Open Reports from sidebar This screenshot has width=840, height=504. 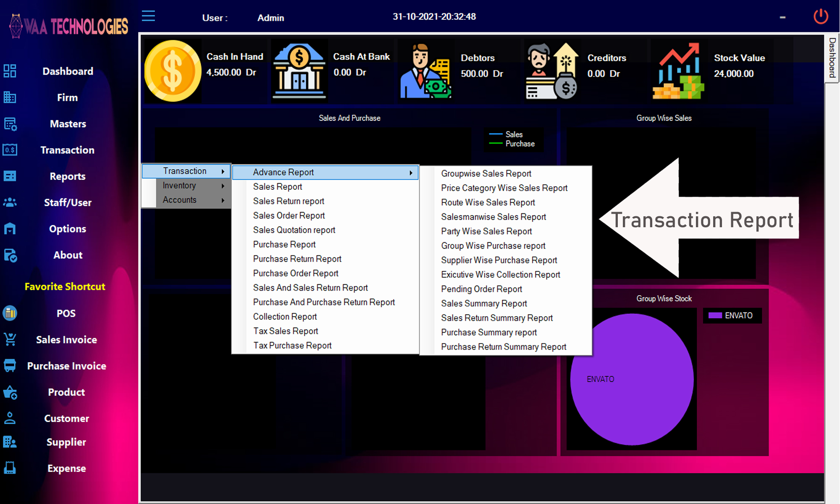[67, 176]
